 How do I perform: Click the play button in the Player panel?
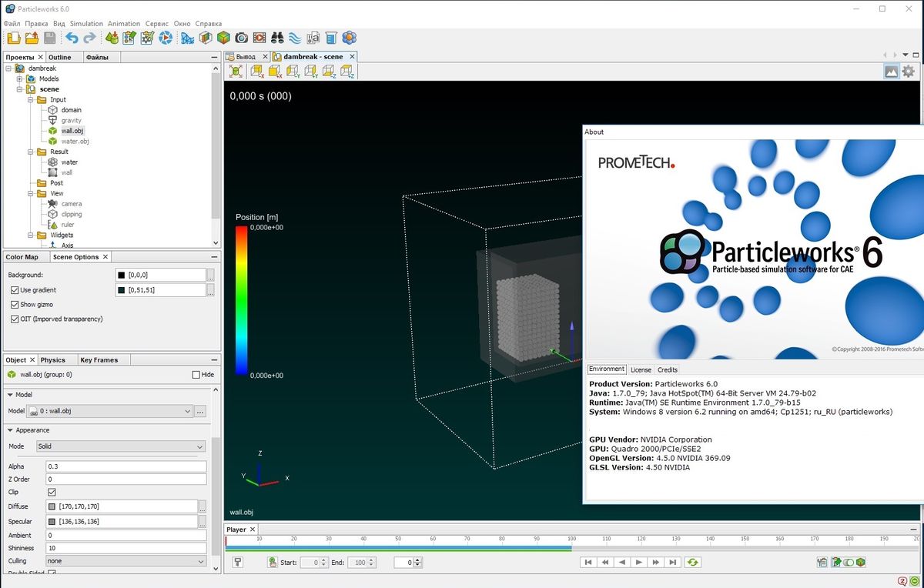click(x=638, y=562)
